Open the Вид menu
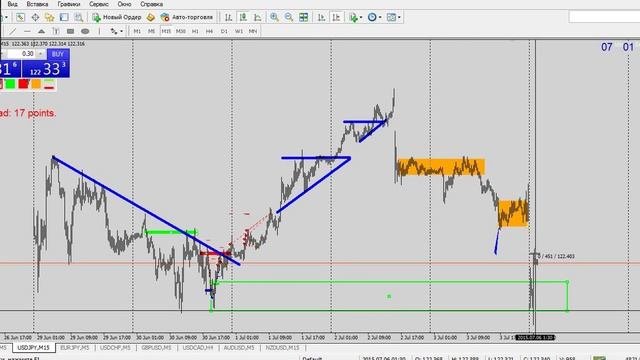 click(12, 4)
